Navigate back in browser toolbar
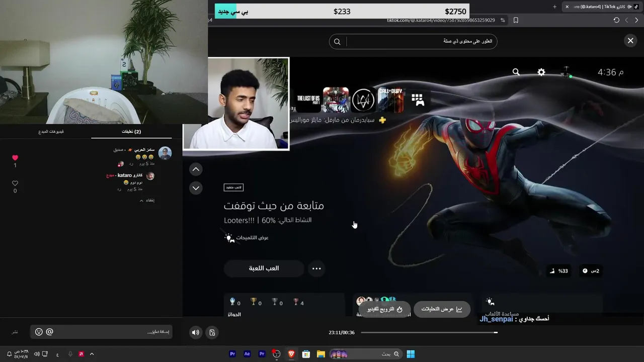 tap(637, 20)
